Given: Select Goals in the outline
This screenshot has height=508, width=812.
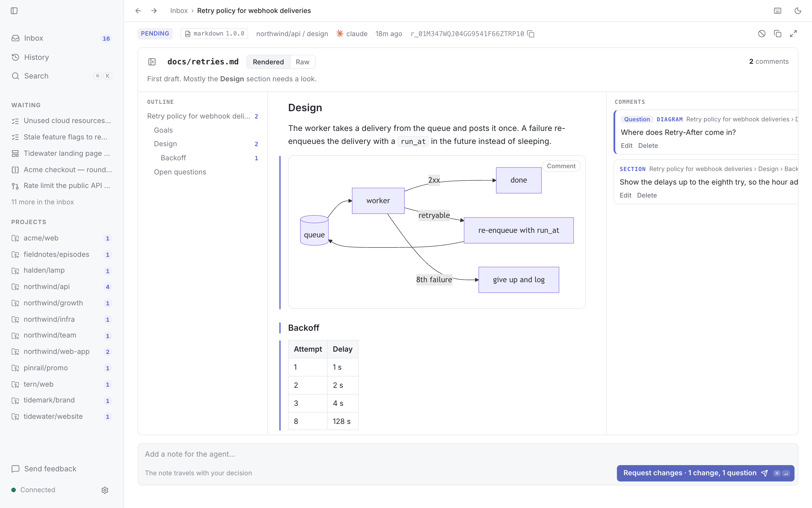Looking at the screenshot, I should click(203, 130).
